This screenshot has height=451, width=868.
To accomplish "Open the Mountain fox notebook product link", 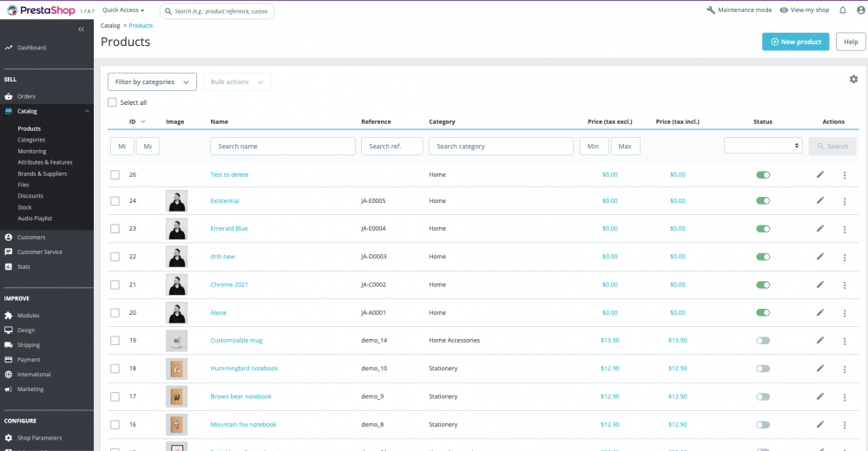I will coord(243,424).
